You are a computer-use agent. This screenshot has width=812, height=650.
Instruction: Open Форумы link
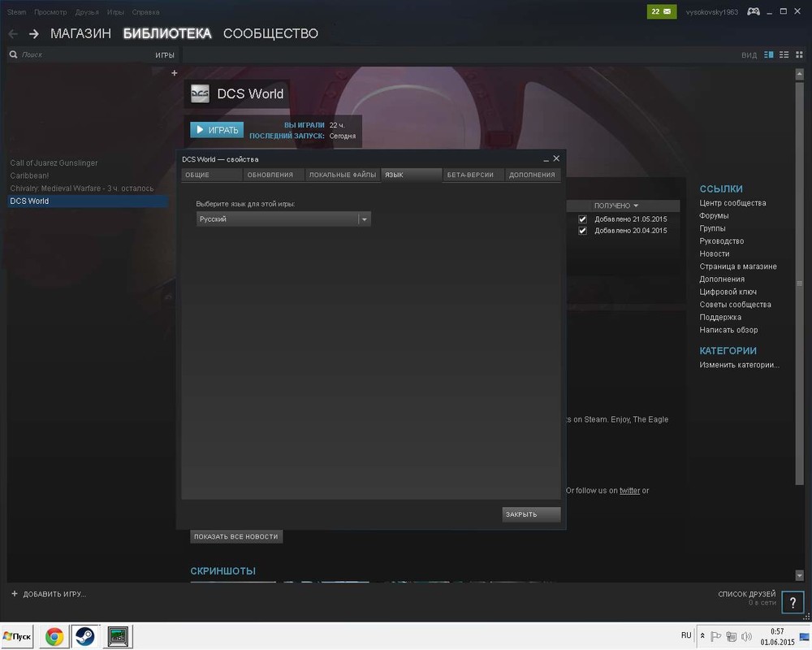tap(714, 215)
